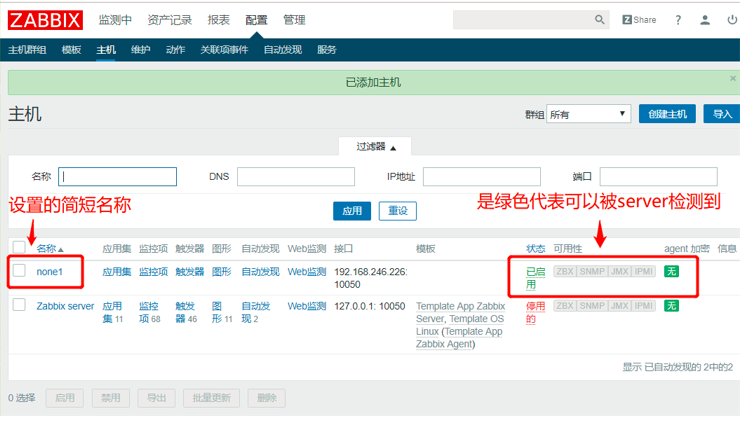
Task: Apply the filter with 应用
Action: tap(352, 211)
